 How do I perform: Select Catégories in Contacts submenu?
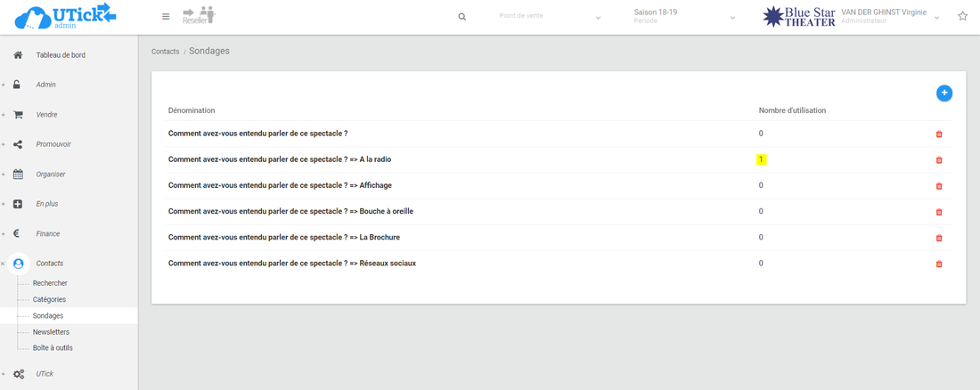49,300
